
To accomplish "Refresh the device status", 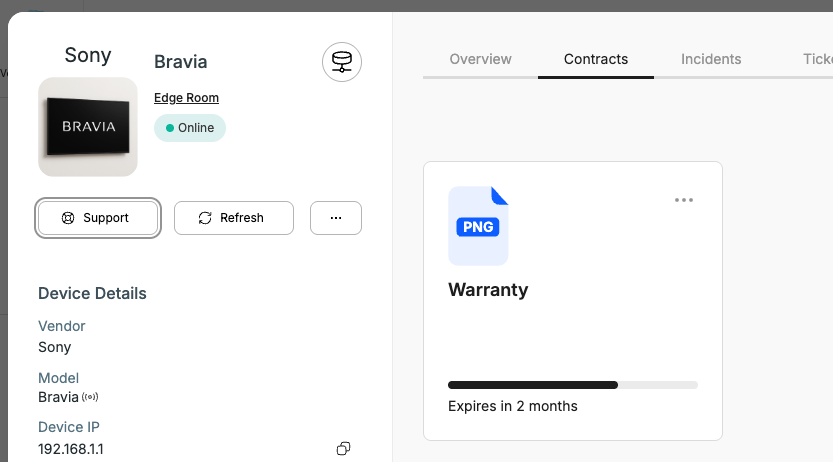I will coord(234,218).
